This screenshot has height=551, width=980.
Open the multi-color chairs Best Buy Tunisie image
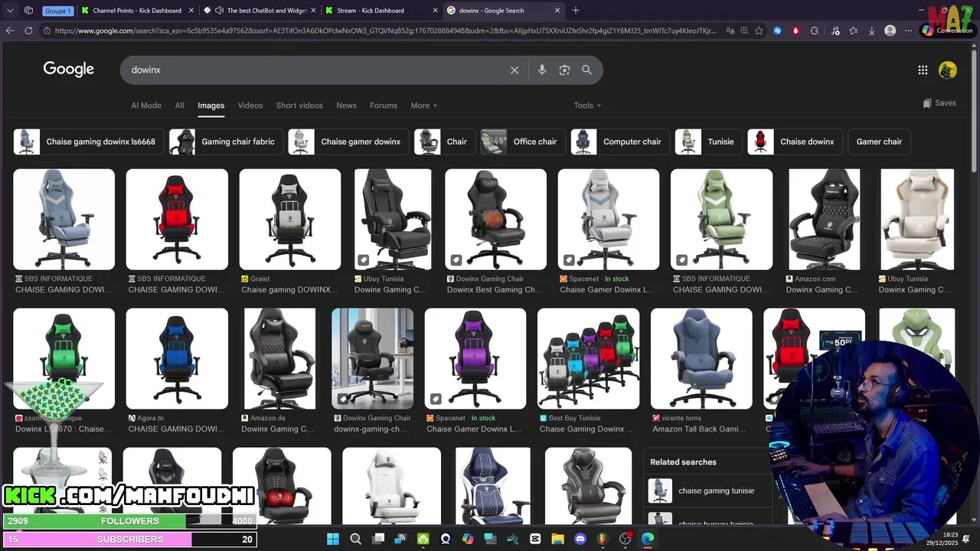point(588,358)
